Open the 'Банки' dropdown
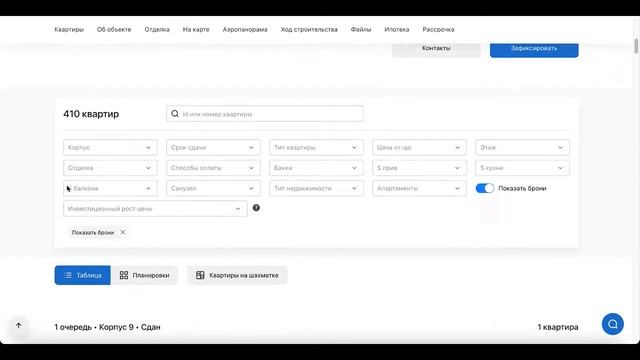Screen dimensions: 640x360 click(316, 168)
